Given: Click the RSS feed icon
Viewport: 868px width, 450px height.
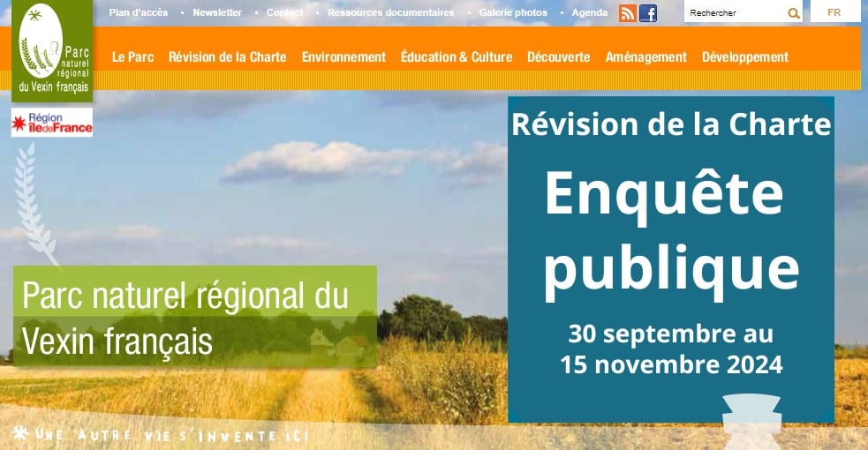Looking at the screenshot, I should click(x=628, y=13).
